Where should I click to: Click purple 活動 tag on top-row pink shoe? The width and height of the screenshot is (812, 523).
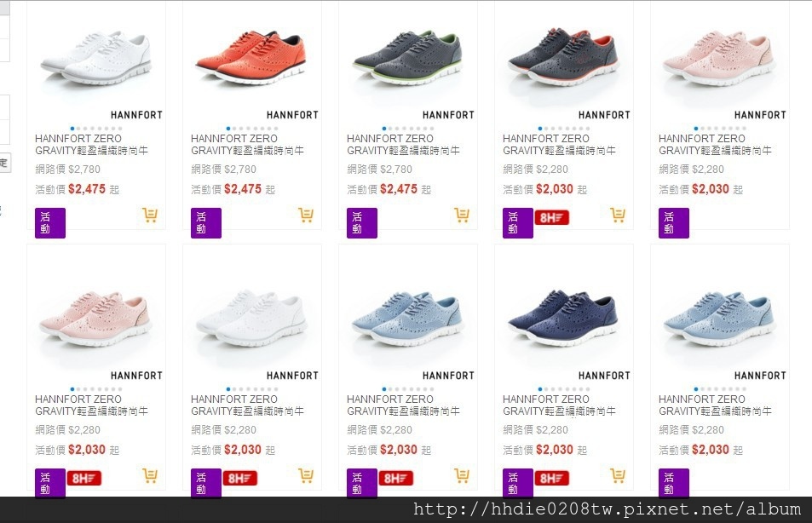(x=674, y=222)
